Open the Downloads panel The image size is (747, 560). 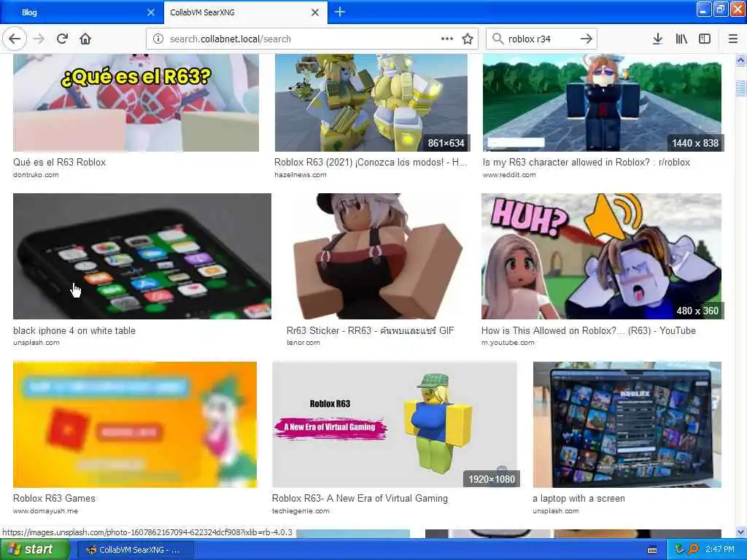click(657, 39)
